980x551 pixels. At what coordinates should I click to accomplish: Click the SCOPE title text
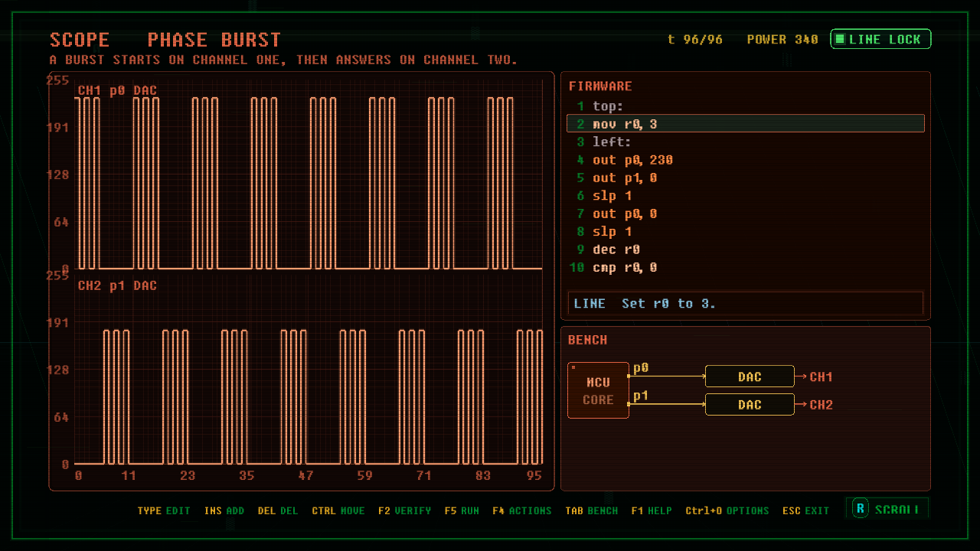click(80, 40)
